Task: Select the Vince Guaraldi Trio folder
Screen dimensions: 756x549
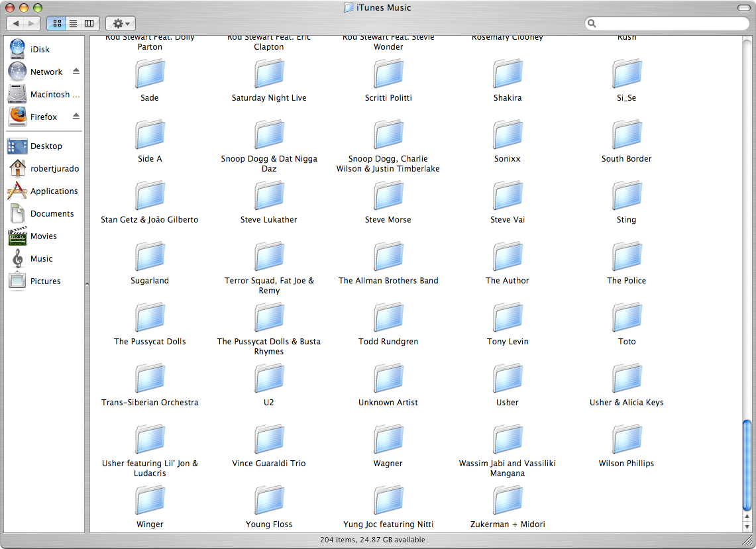Action: 269,440
